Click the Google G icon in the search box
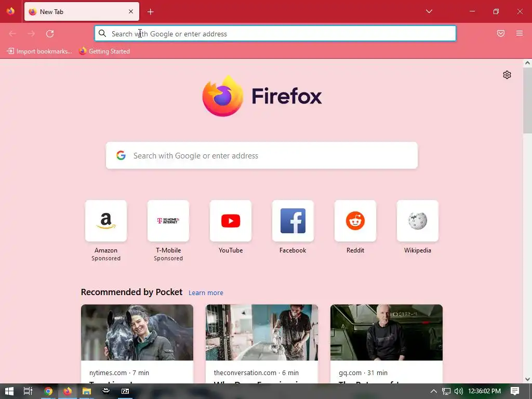This screenshot has width=532, height=399. 121,155
